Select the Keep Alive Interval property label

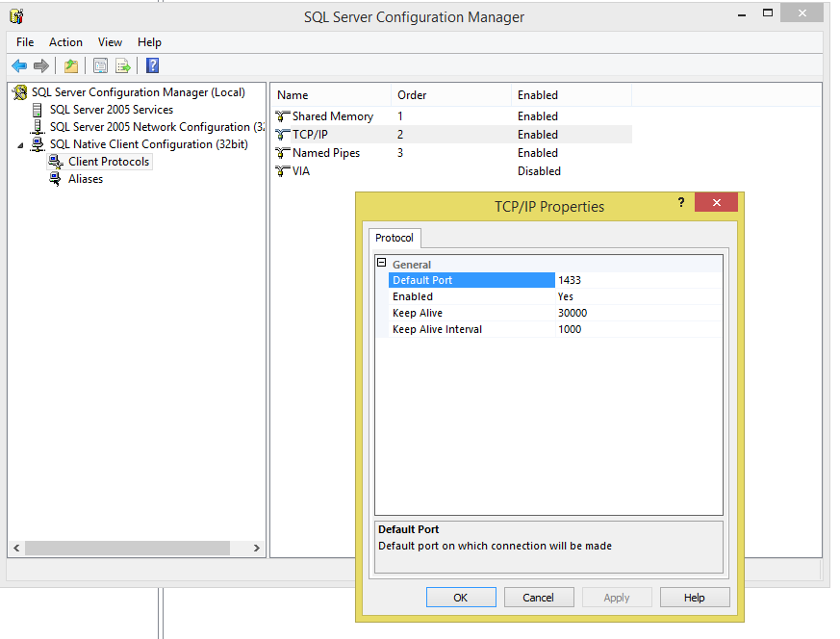click(x=437, y=329)
